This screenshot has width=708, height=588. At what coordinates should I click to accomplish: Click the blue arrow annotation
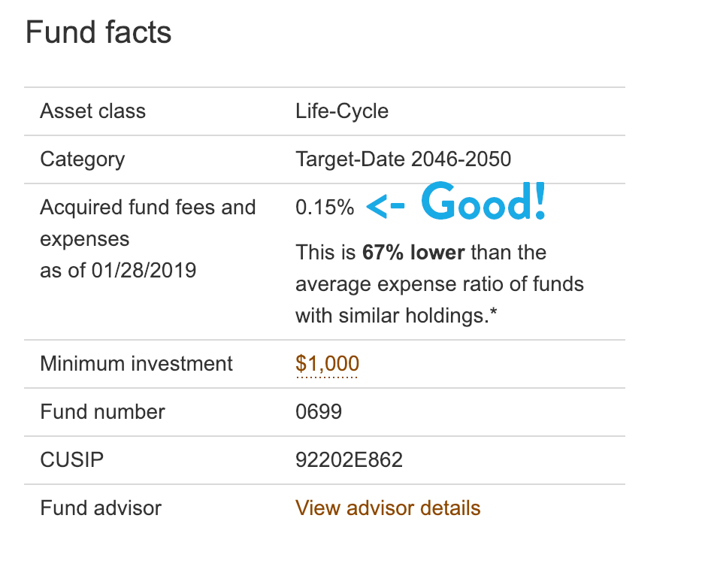(x=385, y=207)
